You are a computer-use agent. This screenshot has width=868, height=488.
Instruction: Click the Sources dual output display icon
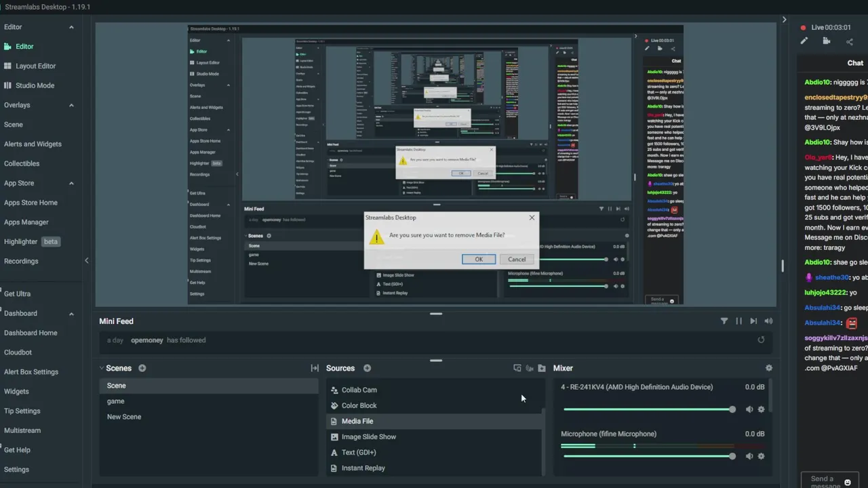[x=517, y=368]
